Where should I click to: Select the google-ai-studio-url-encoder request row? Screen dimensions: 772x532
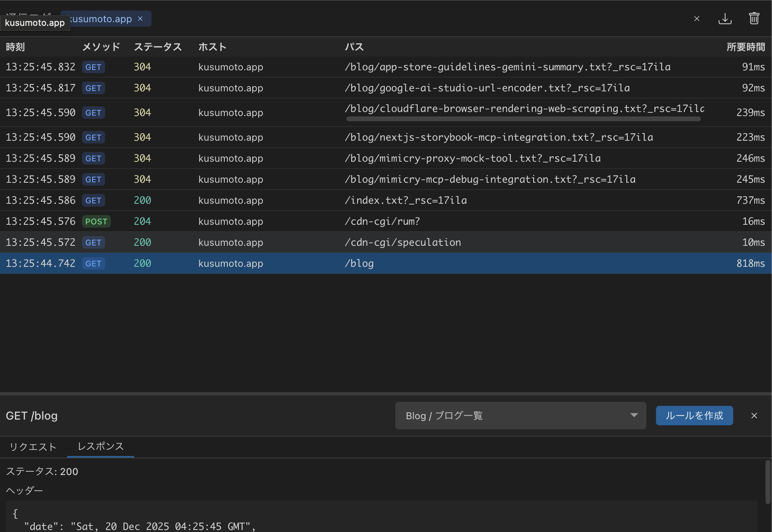pos(386,88)
